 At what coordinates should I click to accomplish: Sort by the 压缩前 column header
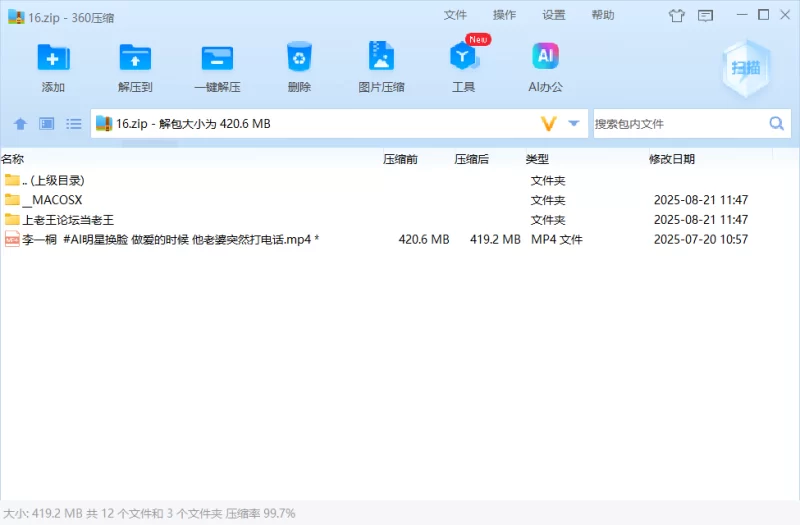click(x=401, y=159)
